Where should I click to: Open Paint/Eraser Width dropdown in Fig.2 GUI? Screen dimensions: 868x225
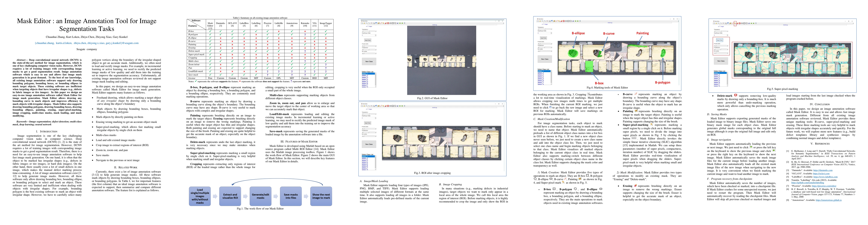(369, 35)
